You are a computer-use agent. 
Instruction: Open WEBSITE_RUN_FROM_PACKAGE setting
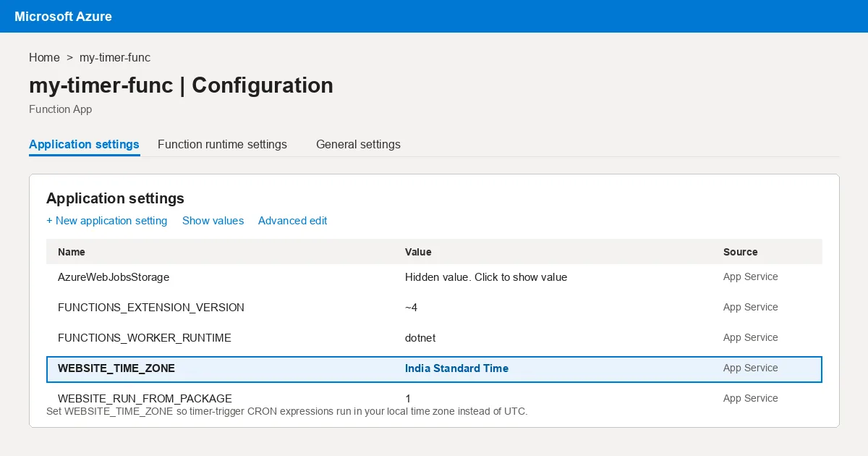[145, 399]
